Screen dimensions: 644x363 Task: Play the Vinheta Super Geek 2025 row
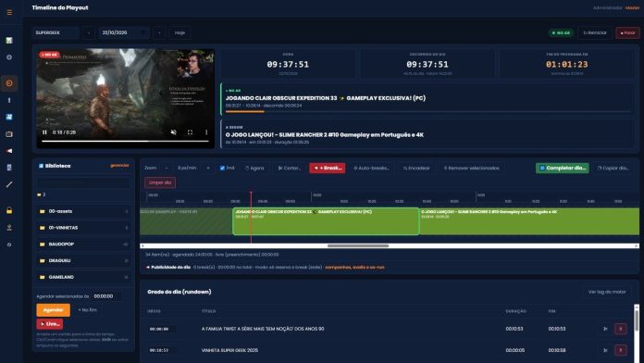tap(605, 350)
